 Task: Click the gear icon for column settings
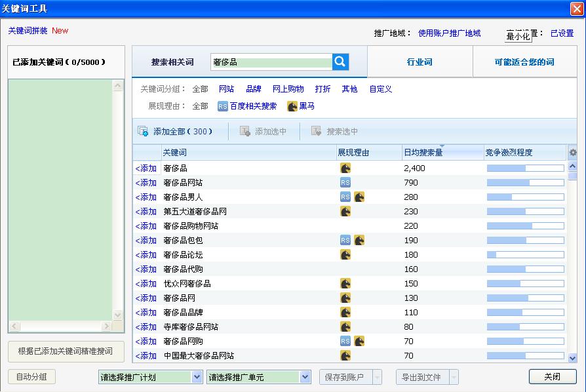click(x=572, y=153)
